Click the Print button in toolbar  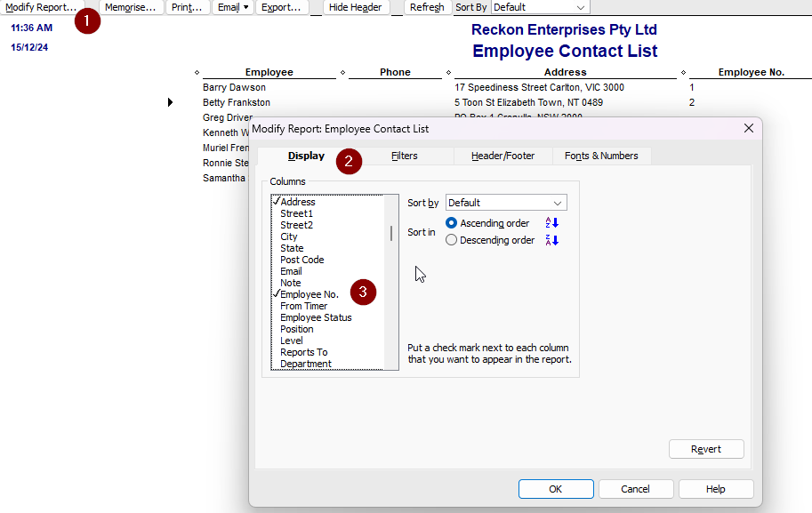click(187, 7)
